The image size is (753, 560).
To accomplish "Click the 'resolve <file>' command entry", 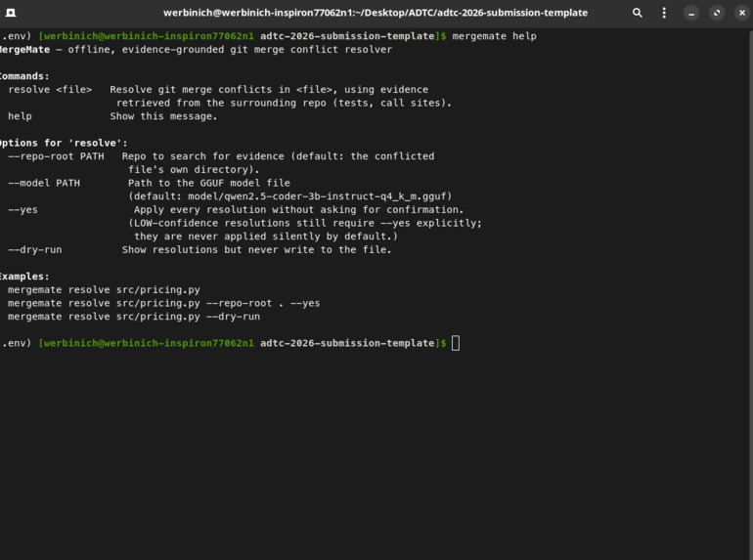I will pos(50,90).
